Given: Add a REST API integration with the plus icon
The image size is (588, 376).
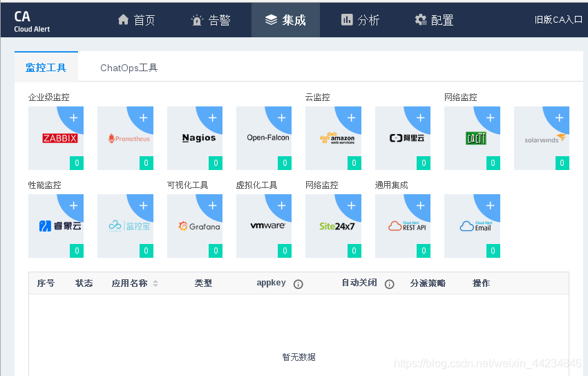Looking at the screenshot, I should [x=420, y=206].
